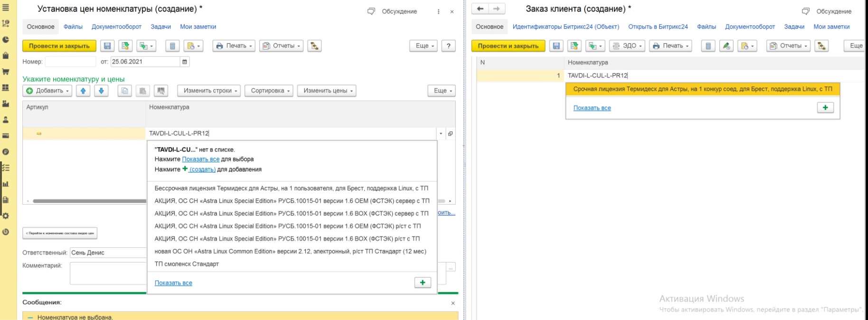The width and height of the screenshot is (868, 320).
Task: Select the ТП смоленск Стандарт suggestion
Action: tap(187, 264)
